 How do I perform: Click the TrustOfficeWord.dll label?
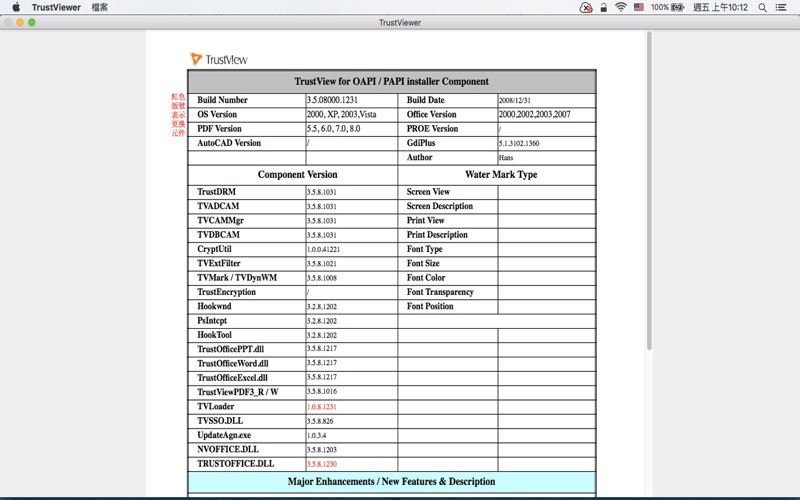coord(233,363)
